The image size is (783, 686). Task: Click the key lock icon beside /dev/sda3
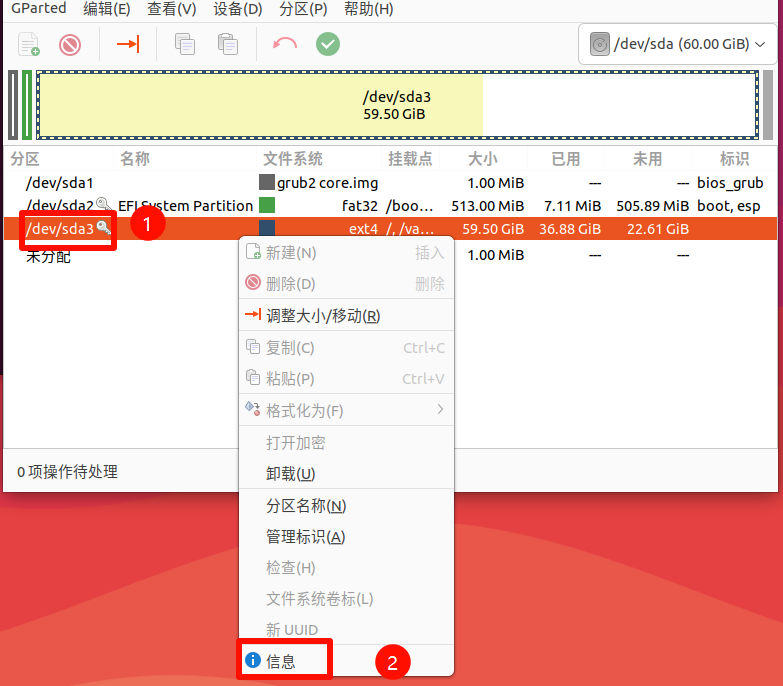coord(103,227)
